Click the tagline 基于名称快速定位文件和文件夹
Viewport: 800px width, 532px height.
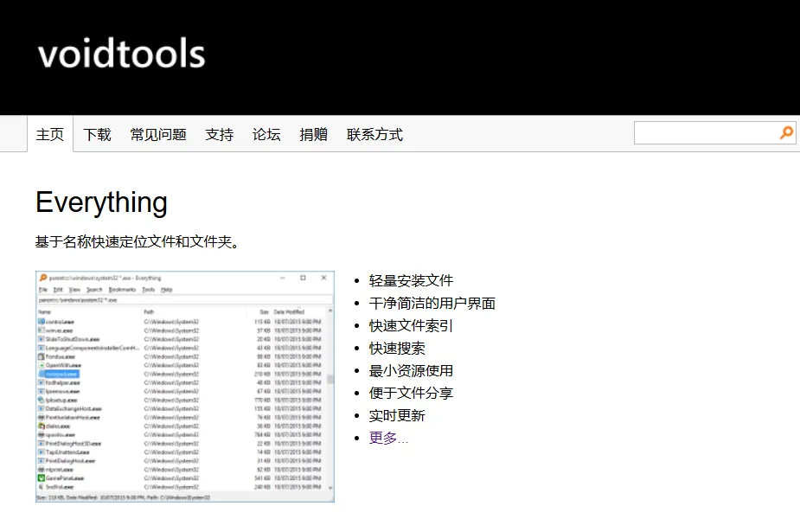pos(137,241)
